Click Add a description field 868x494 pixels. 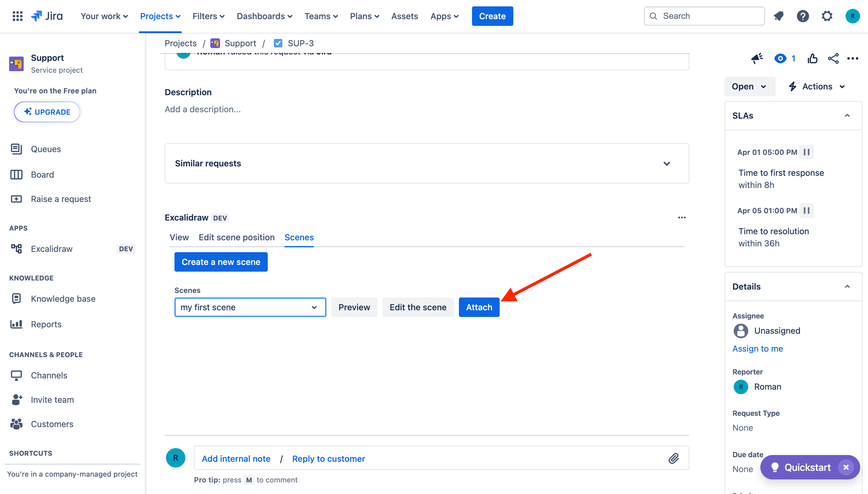click(x=203, y=109)
